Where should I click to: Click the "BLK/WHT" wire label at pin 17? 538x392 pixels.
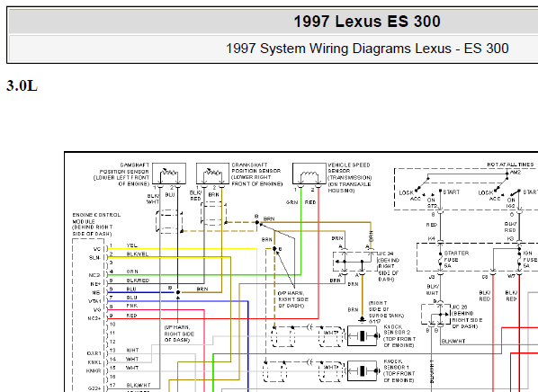tap(138, 386)
